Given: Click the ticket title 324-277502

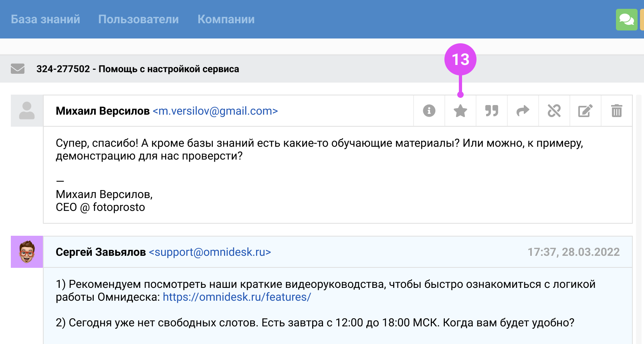Looking at the screenshot, I should point(137,69).
